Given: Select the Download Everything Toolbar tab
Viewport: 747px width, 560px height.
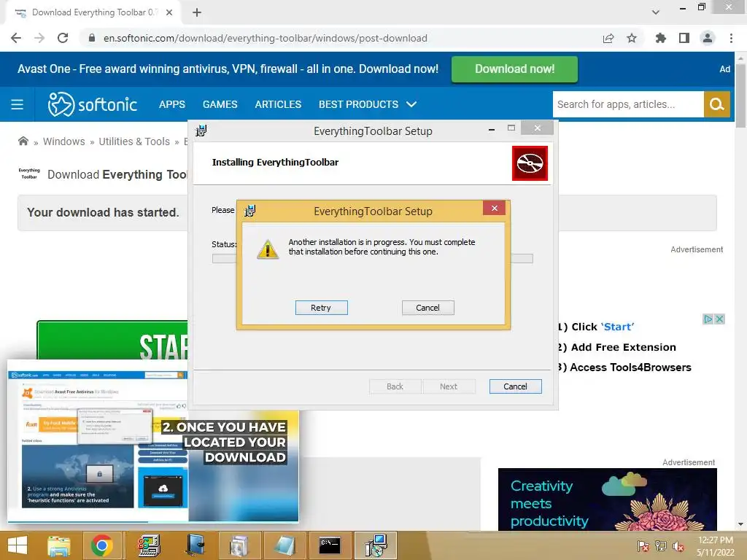Looking at the screenshot, I should coord(93,13).
